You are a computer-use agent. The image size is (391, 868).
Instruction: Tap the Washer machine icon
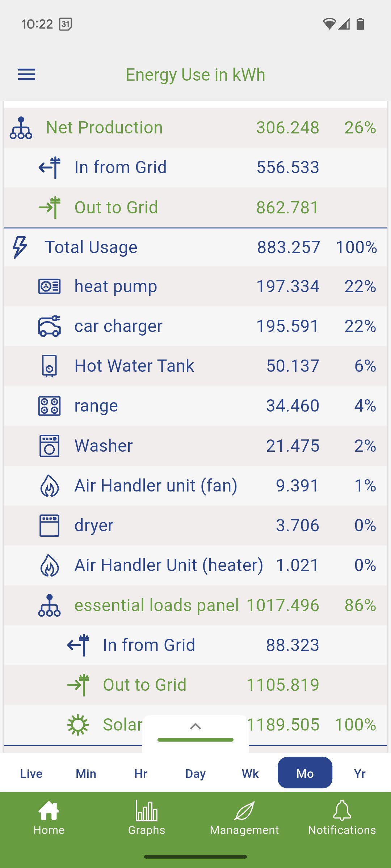(x=50, y=446)
